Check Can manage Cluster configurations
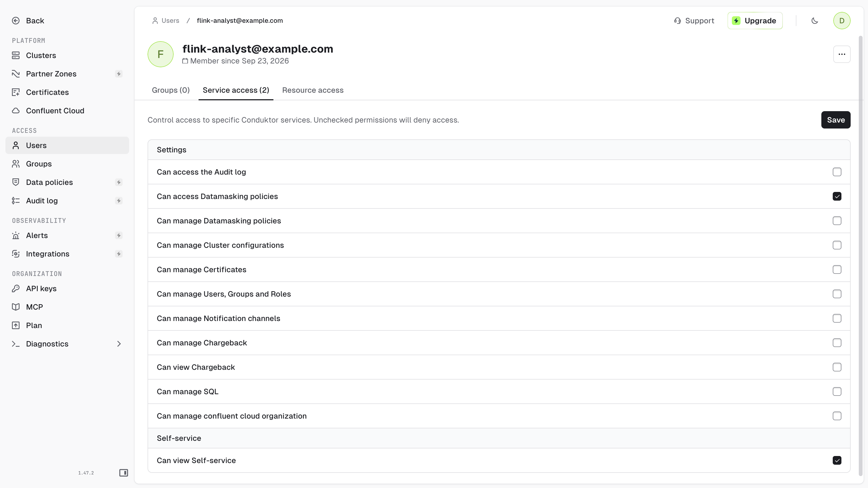 837,245
